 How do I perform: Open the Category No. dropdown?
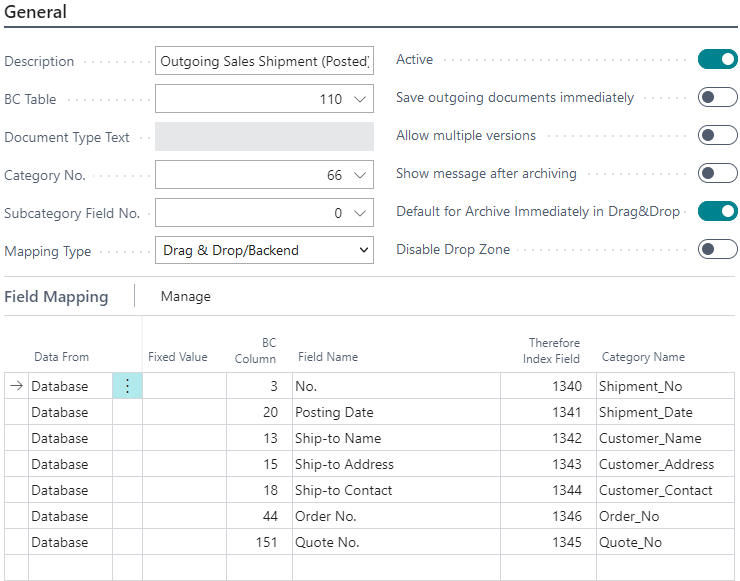pos(361,176)
